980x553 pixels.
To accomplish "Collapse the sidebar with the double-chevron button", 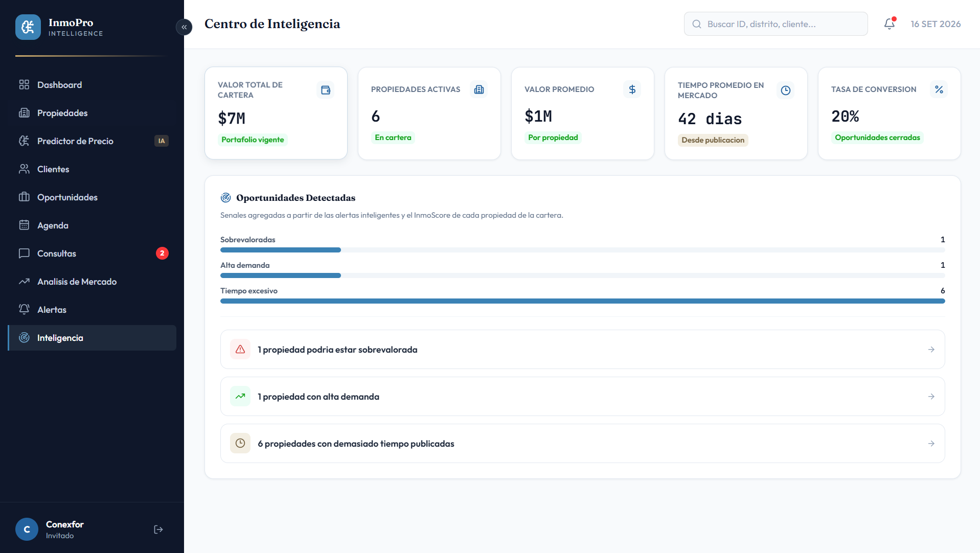I will click(184, 27).
